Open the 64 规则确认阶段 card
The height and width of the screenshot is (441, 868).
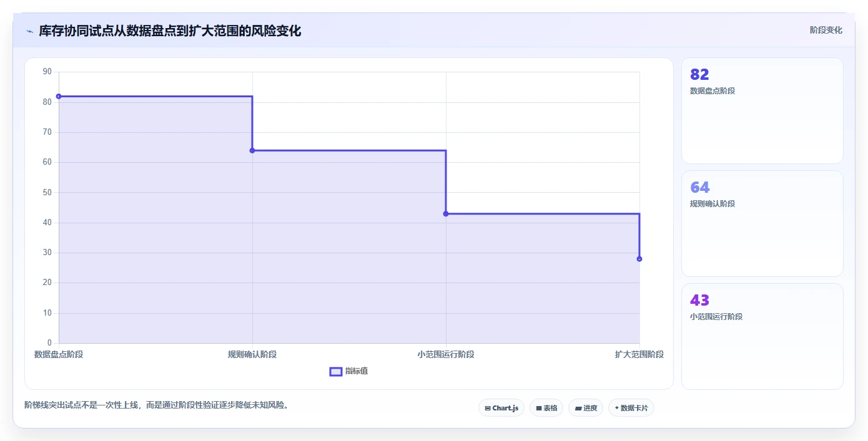(x=762, y=223)
